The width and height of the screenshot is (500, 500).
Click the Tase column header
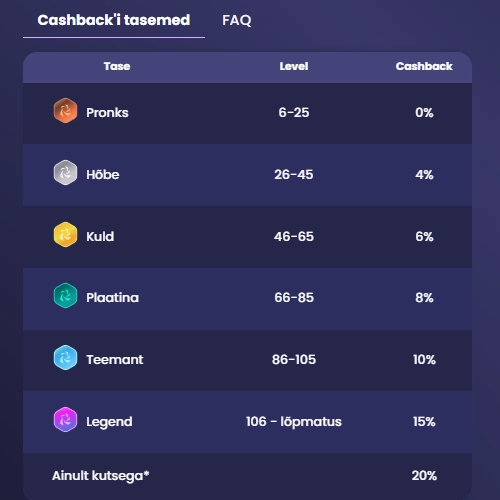[117, 66]
